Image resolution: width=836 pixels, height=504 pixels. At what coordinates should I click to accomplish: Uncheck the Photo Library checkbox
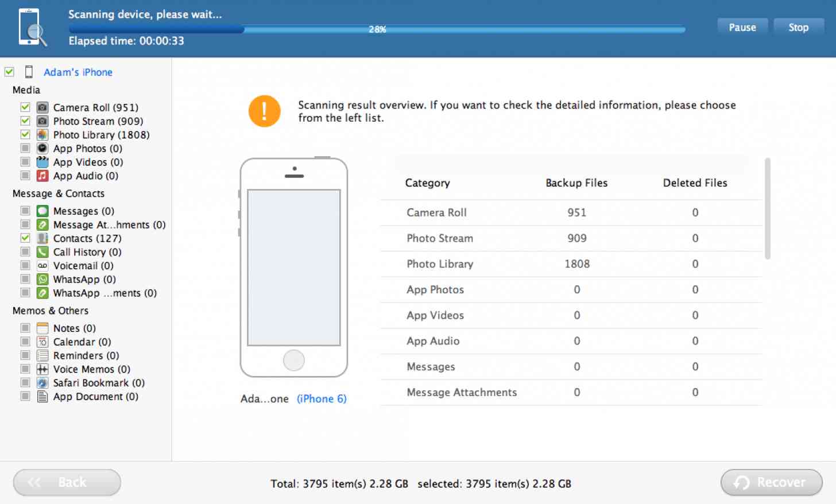[25, 134]
